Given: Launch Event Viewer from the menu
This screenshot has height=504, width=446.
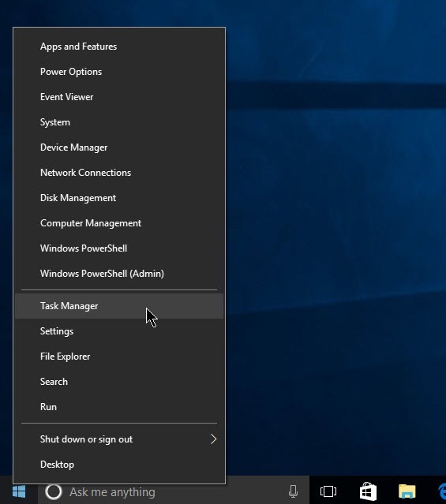Looking at the screenshot, I should coord(119,97).
